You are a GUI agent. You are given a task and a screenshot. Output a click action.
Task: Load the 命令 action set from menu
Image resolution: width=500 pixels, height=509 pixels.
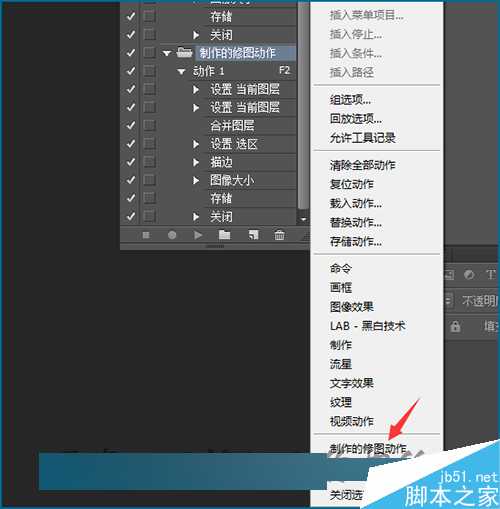point(341,268)
